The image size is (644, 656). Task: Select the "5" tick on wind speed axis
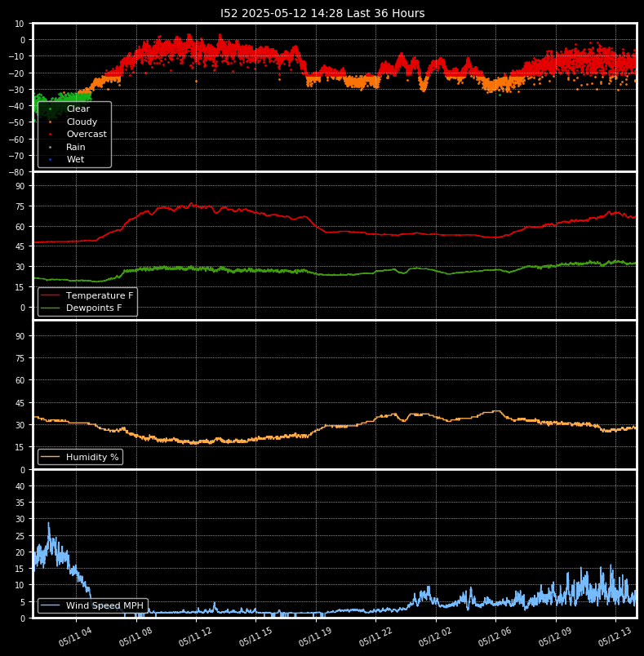[23, 602]
